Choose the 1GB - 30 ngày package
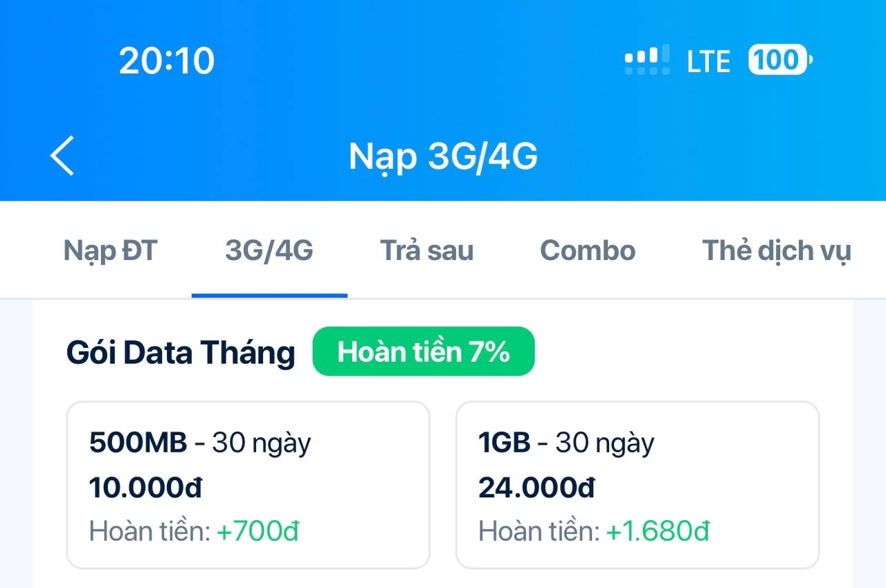 pyautogui.click(x=637, y=484)
